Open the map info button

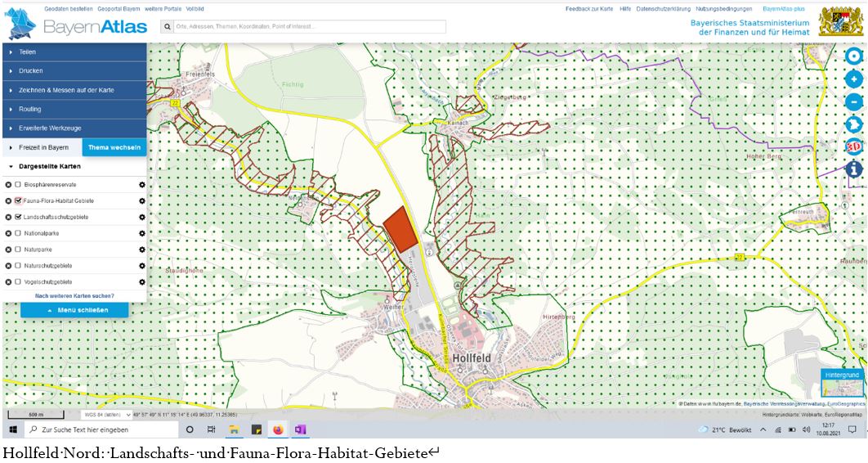pos(853,169)
